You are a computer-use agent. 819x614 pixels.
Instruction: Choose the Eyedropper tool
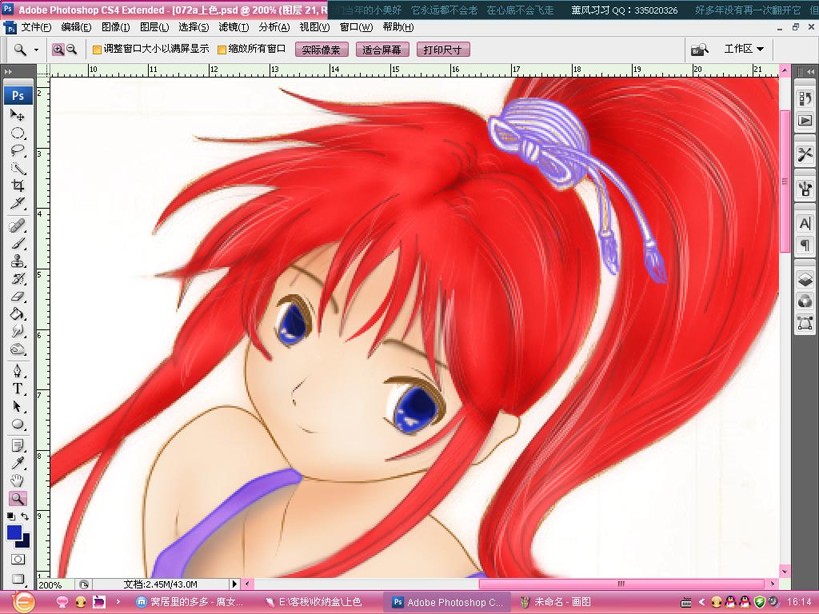[17, 463]
